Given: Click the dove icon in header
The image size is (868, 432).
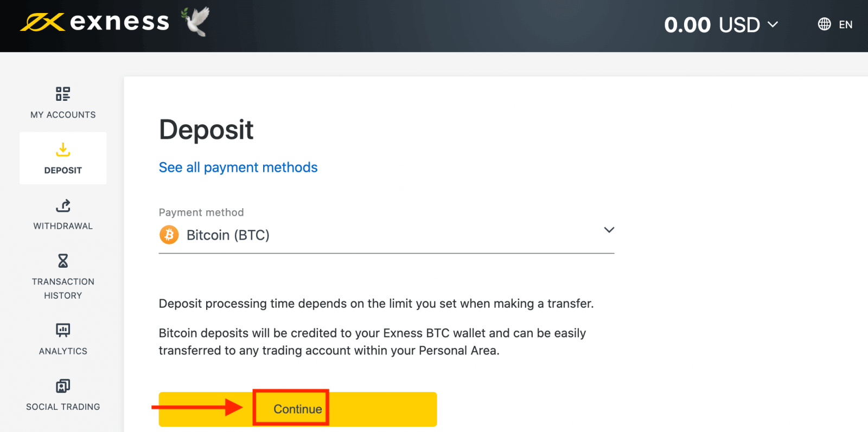Looking at the screenshot, I should click(196, 22).
